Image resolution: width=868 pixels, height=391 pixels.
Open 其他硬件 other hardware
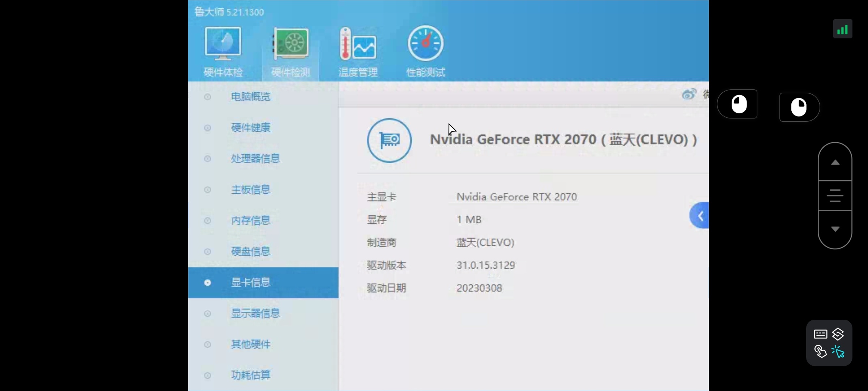tap(263, 344)
